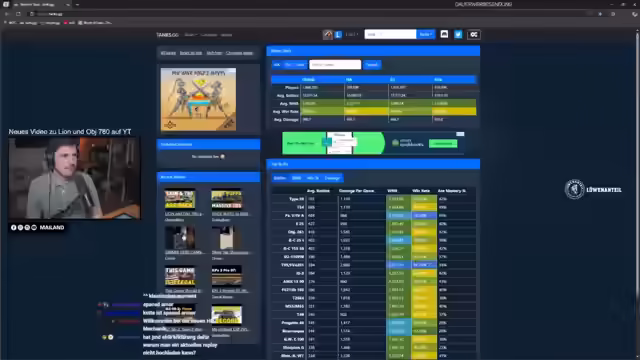Viewport: 640px width, 360px height.
Task: Focus the player name input field
Action: point(335,65)
